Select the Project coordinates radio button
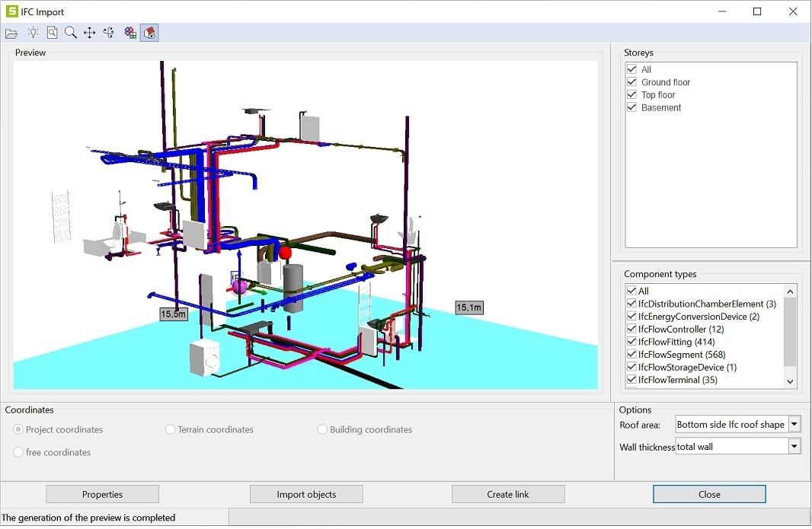812x529 pixels. point(18,429)
